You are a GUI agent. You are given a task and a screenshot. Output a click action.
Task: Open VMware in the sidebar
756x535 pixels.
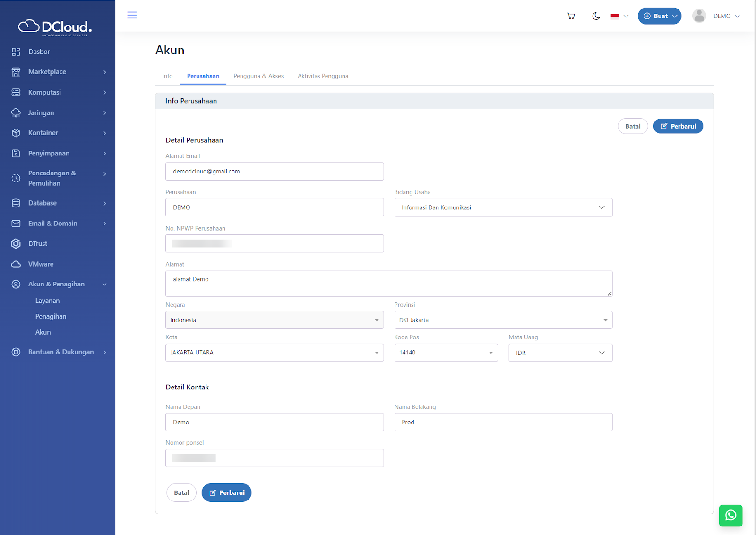click(x=41, y=264)
